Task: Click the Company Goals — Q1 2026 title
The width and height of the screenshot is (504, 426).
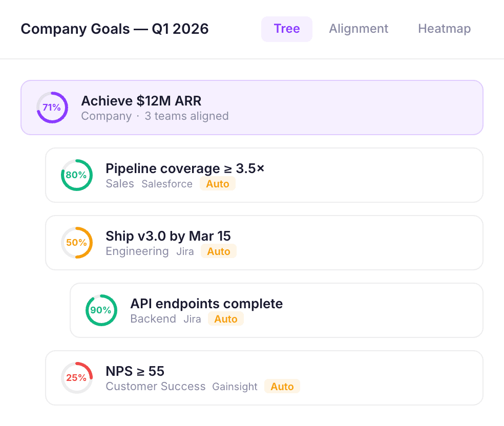Action: click(115, 29)
